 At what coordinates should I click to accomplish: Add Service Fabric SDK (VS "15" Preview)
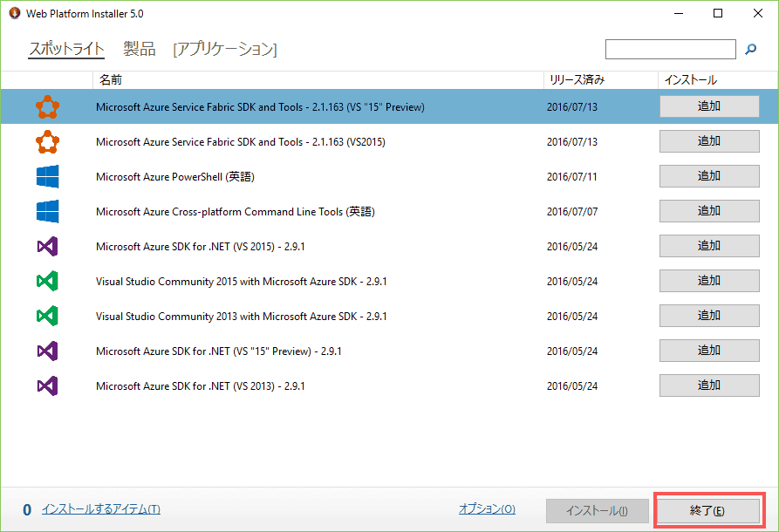[709, 106]
